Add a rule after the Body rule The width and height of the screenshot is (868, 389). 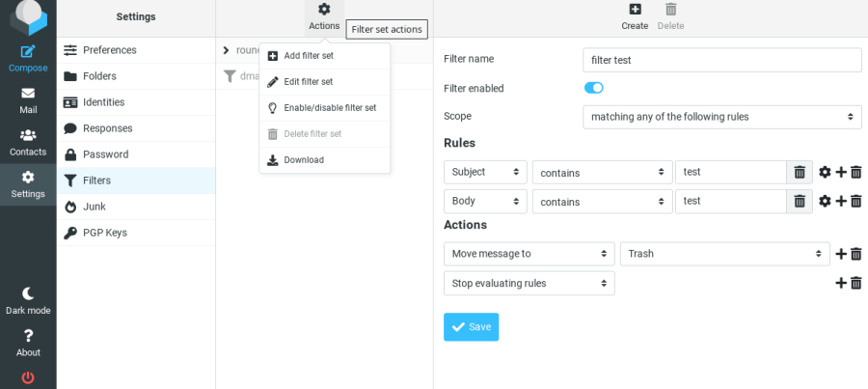[x=841, y=201]
